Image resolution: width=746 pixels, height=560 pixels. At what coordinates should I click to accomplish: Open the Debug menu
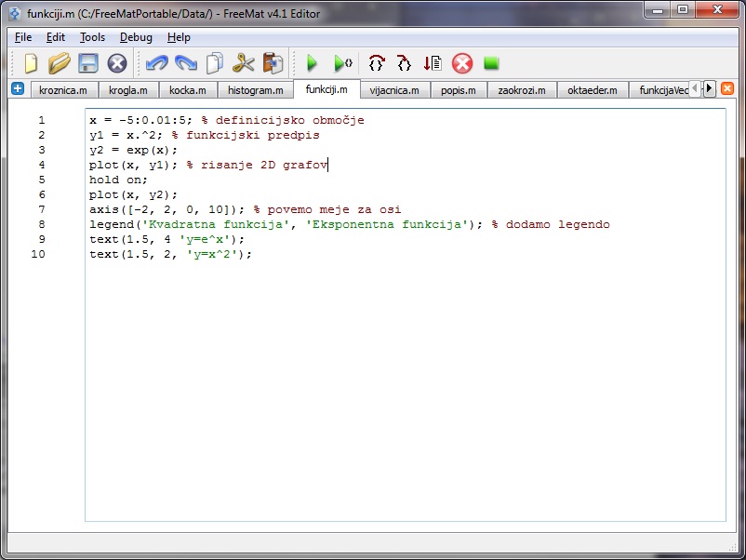pyautogui.click(x=136, y=37)
